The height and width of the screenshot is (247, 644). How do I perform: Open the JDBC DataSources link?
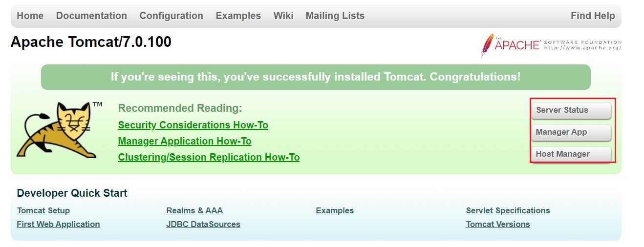(203, 224)
